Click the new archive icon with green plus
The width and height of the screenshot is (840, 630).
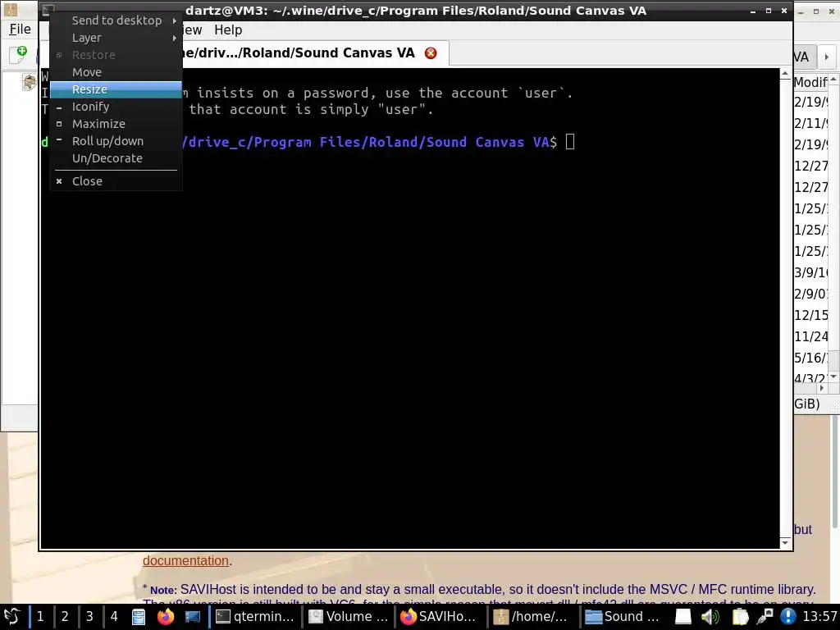click(19, 54)
